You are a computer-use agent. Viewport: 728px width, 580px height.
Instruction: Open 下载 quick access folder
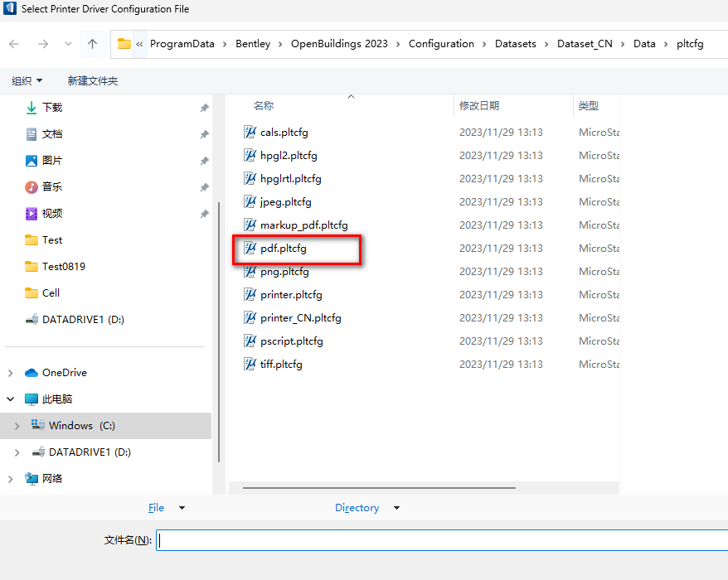pos(52,108)
